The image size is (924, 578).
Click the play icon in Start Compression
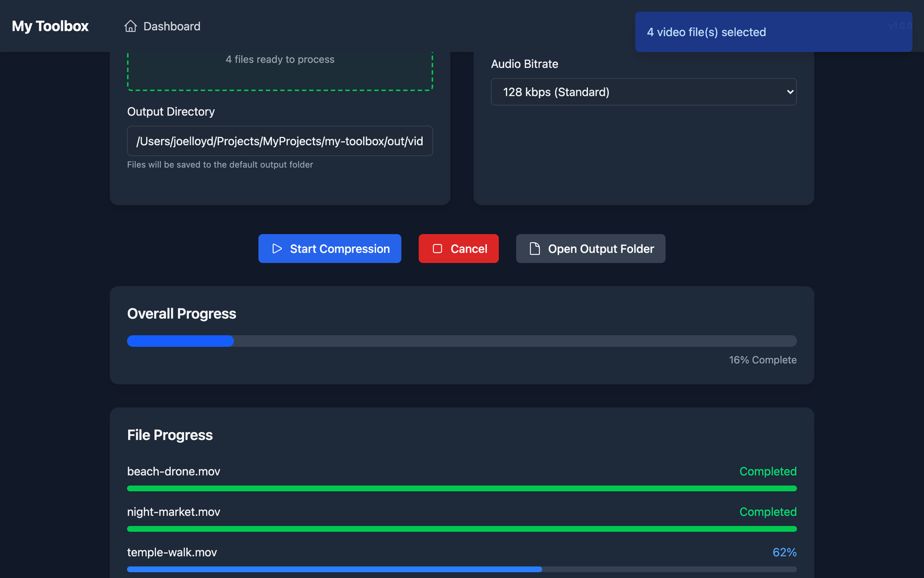click(x=277, y=249)
